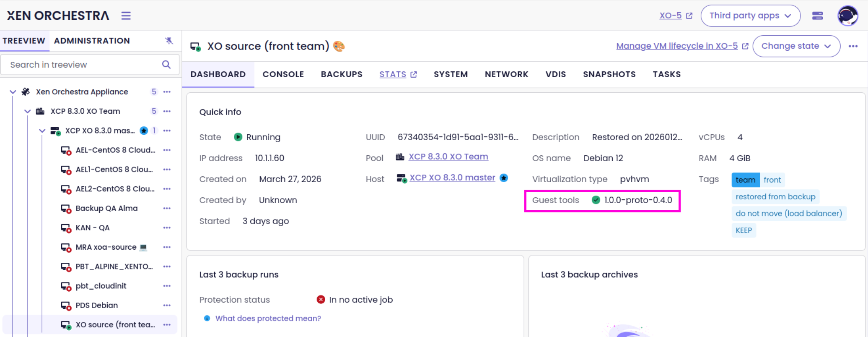Screen dimensions: 868x337
Task: Click the KEEP tag
Action: point(744,230)
